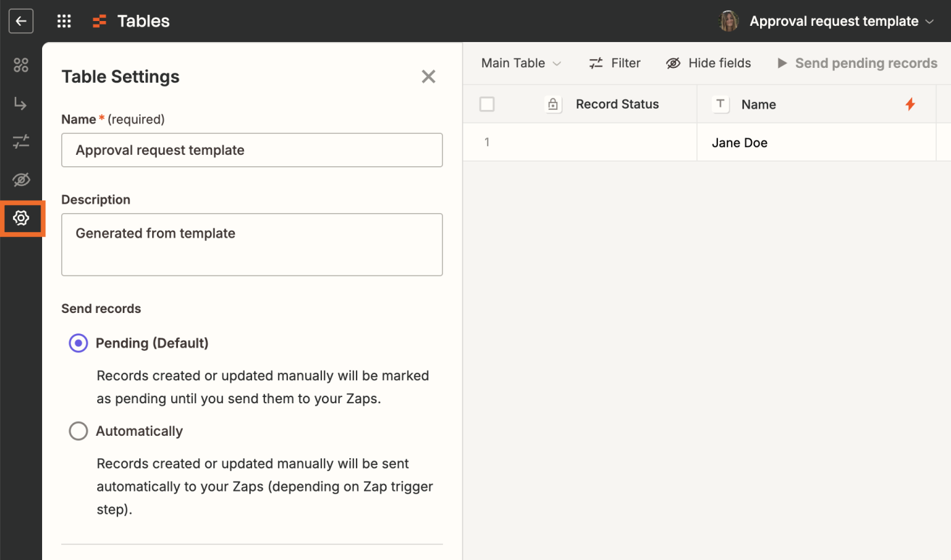Screen dimensions: 951x560
Task: Open the filter icon in sidebar
Action: (21, 142)
